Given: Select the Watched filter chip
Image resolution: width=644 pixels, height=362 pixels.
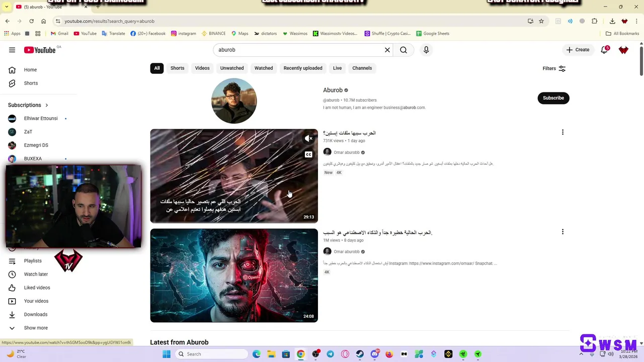Looking at the screenshot, I should pyautogui.click(x=264, y=68).
